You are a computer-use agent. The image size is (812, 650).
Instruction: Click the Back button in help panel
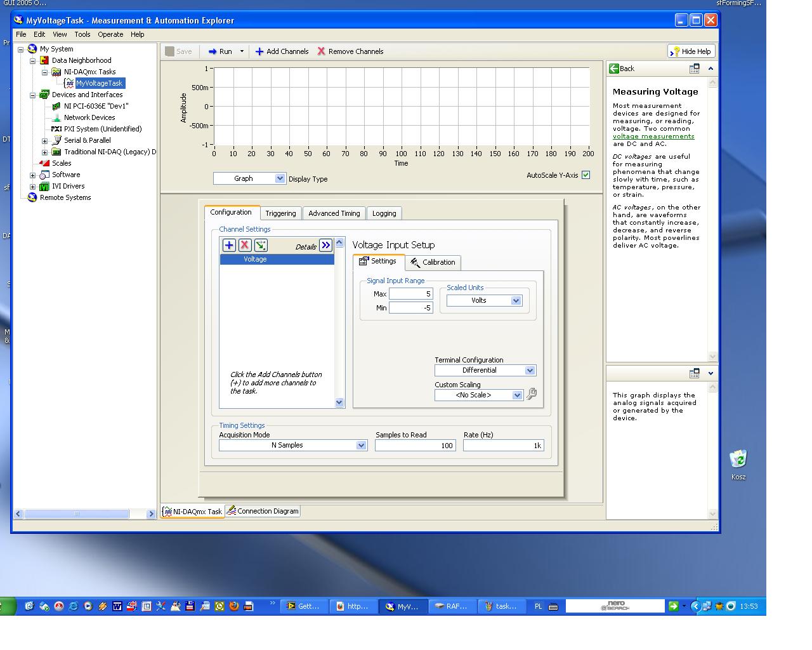[x=622, y=69]
